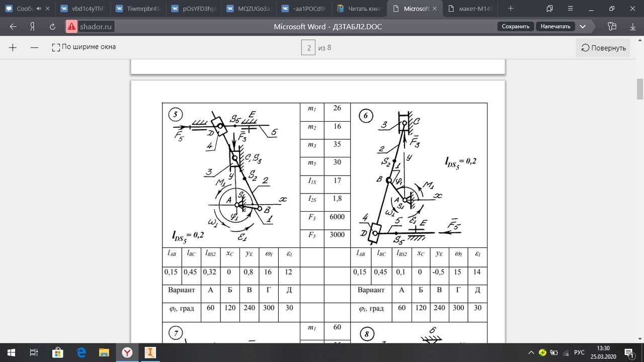Print the document with 'Напечатать'
644x362 pixels.
coord(555,27)
